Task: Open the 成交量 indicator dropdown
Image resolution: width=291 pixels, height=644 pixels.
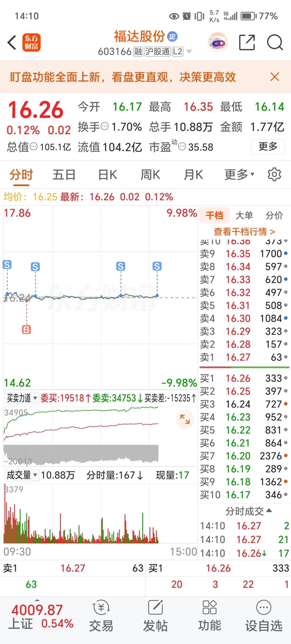Action: pyautogui.click(x=22, y=475)
